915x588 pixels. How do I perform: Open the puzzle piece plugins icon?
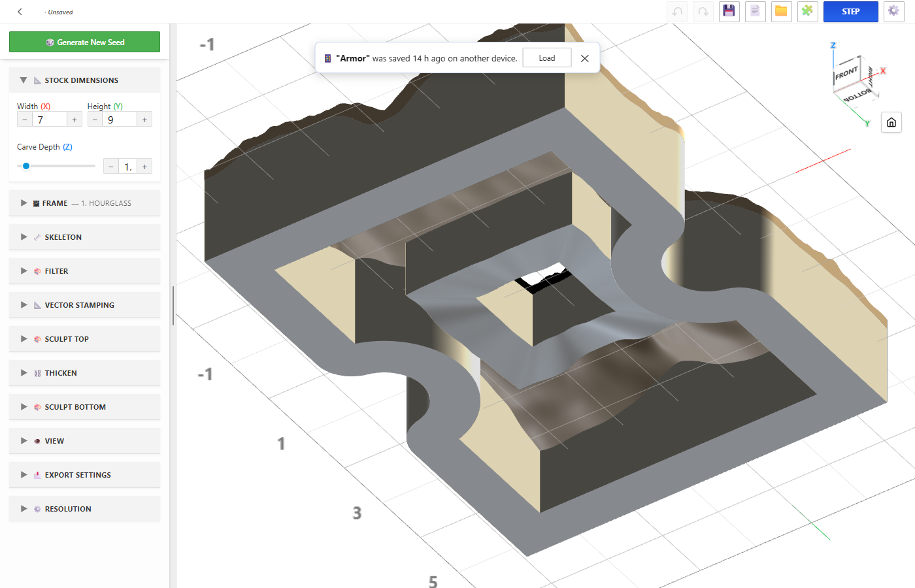click(x=808, y=12)
